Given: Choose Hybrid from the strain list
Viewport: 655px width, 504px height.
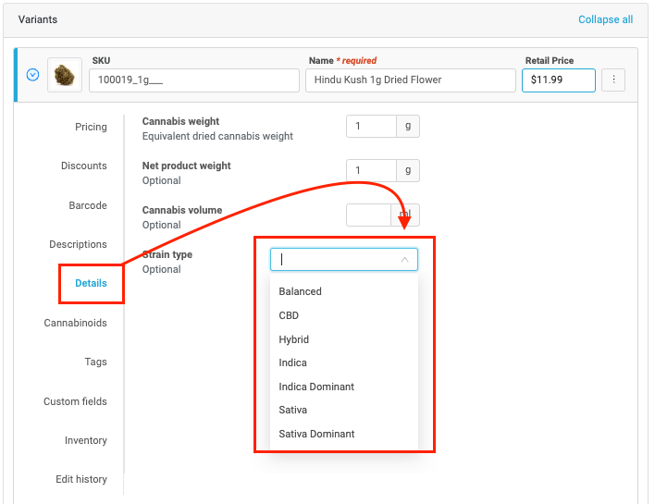Looking at the screenshot, I should [294, 339].
